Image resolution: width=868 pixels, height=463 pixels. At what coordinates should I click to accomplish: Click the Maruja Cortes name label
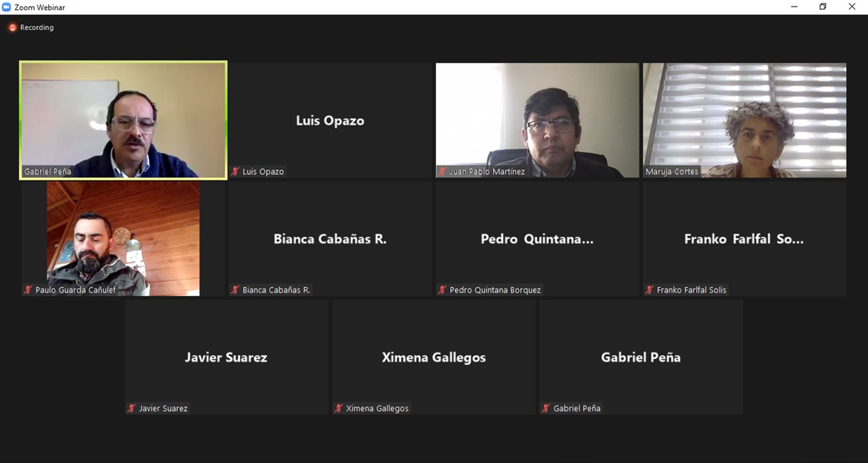coord(672,172)
